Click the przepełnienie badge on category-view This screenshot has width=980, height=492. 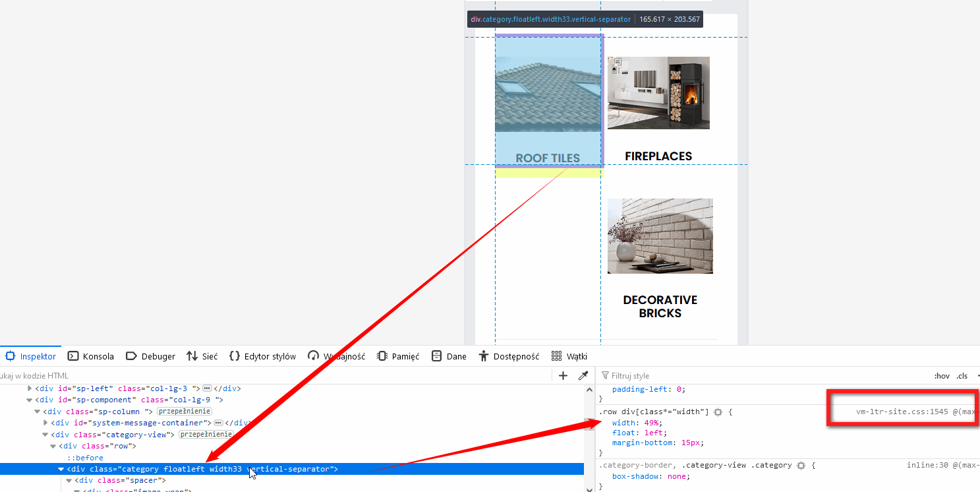pos(206,435)
